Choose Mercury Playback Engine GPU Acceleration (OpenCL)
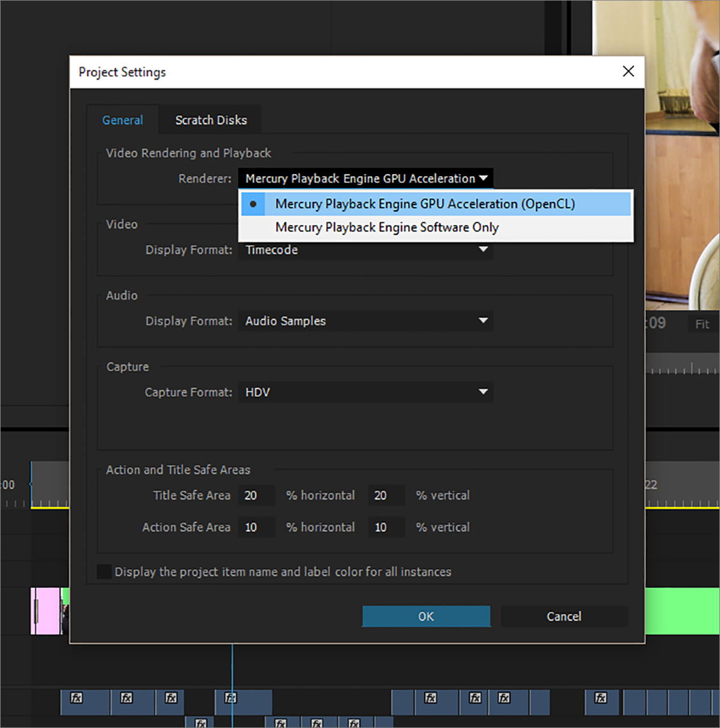 pos(436,204)
